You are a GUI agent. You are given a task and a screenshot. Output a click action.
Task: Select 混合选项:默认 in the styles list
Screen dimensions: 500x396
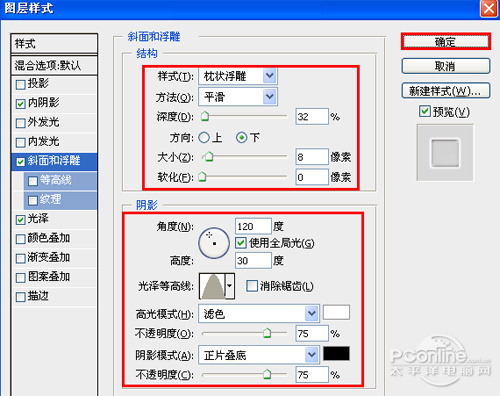(x=54, y=65)
